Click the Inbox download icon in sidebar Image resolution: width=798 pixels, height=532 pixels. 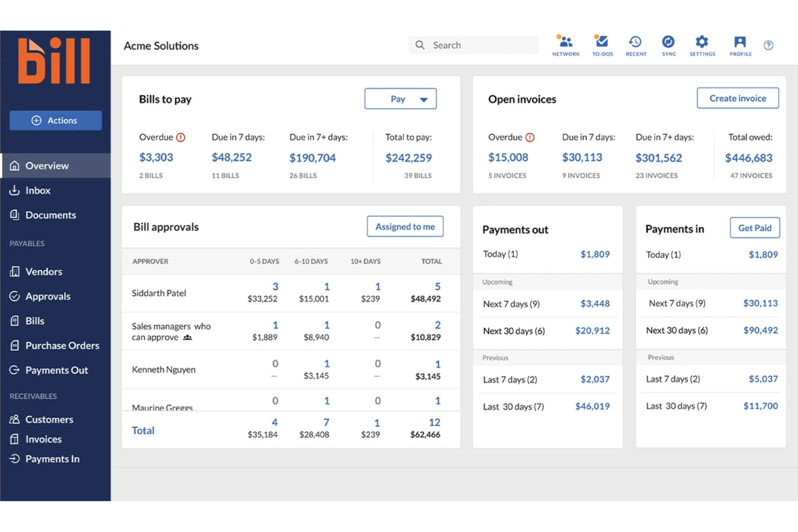click(x=15, y=190)
